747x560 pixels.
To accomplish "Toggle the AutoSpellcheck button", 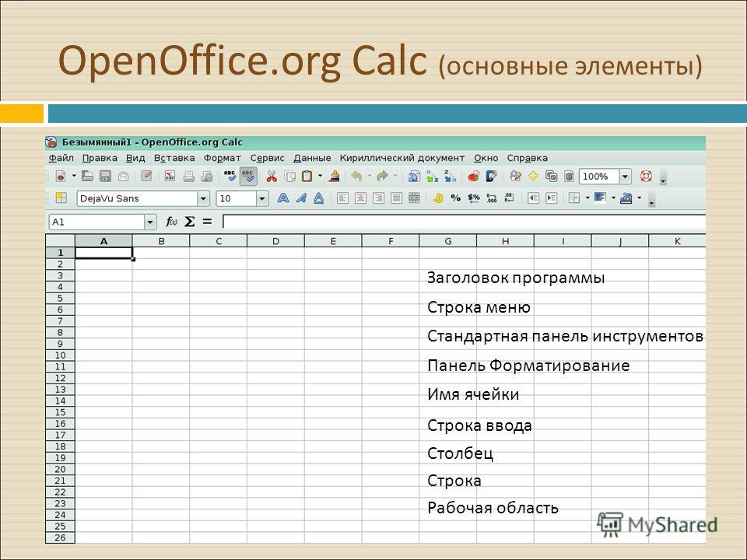I will point(248,177).
